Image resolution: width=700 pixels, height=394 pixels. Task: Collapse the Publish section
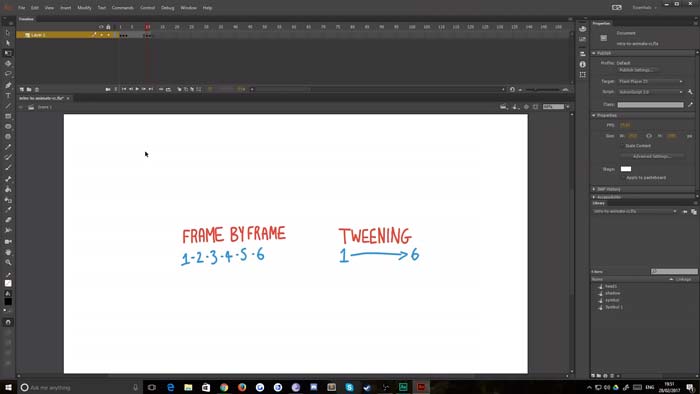(x=594, y=53)
